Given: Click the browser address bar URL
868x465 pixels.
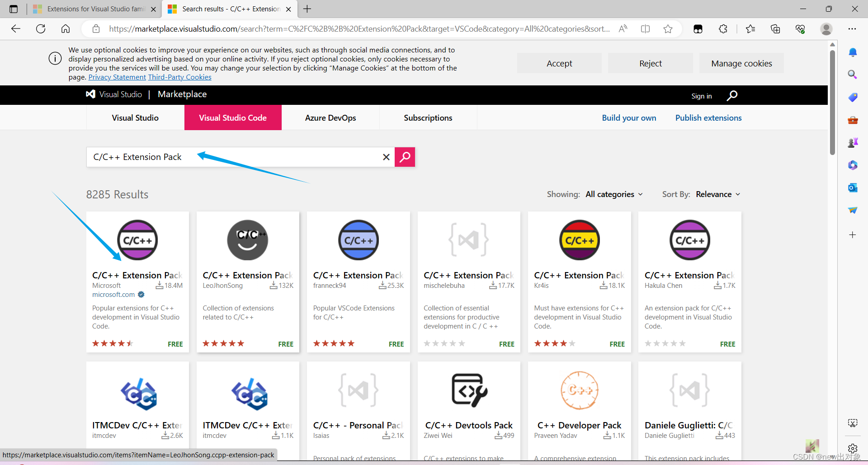Looking at the screenshot, I should [359, 29].
